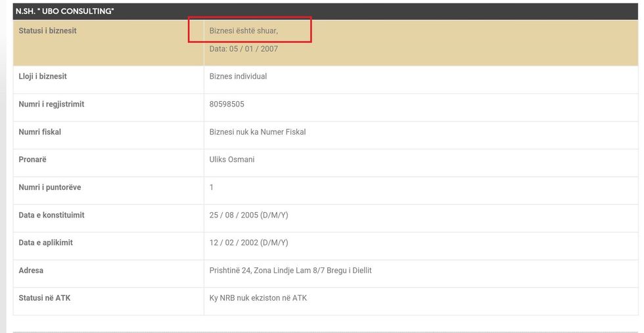The image size is (644, 333).
Task: Click the 'Pronarë' row label
Action: pyautogui.click(x=32, y=160)
